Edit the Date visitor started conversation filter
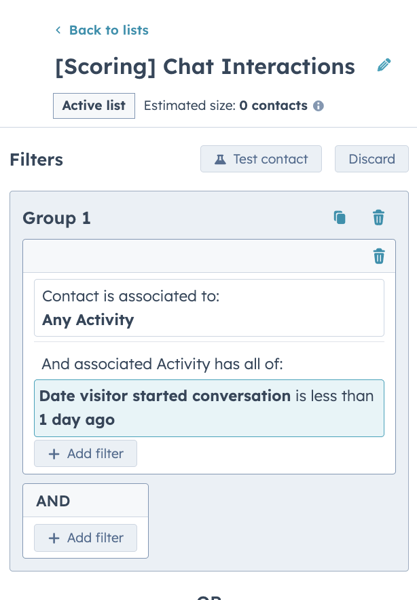This screenshot has width=417, height=600. [209, 408]
